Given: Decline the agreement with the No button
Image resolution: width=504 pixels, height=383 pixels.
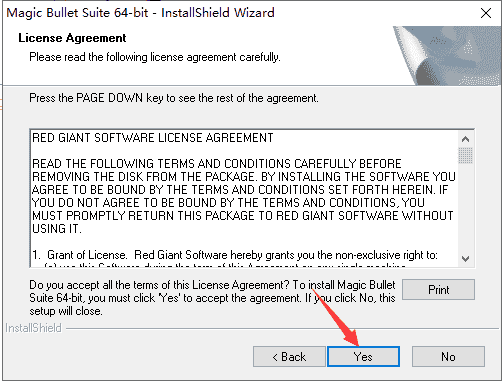Looking at the screenshot, I should pyautogui.click(x=448, y=356).
